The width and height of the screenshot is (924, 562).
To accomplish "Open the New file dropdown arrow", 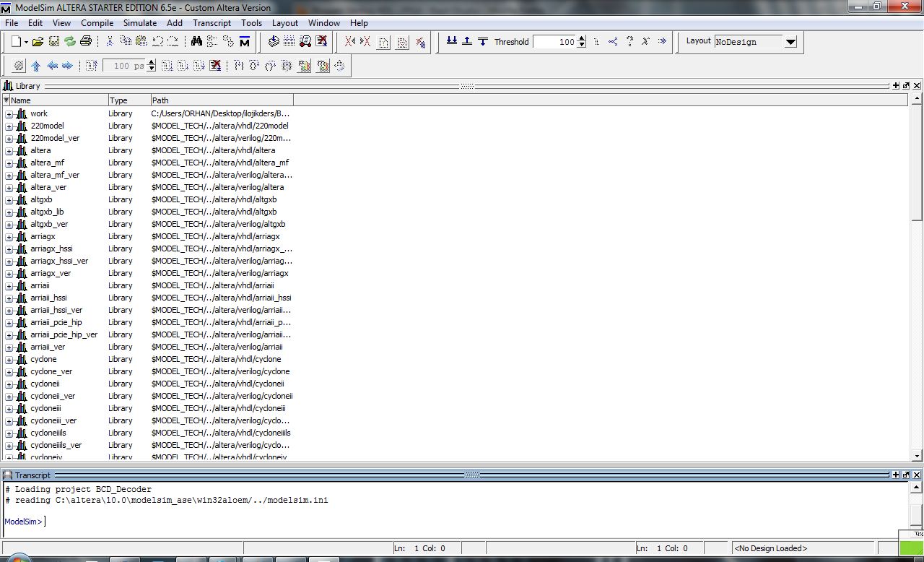I will pyautogui.click(x=26, y=42).
